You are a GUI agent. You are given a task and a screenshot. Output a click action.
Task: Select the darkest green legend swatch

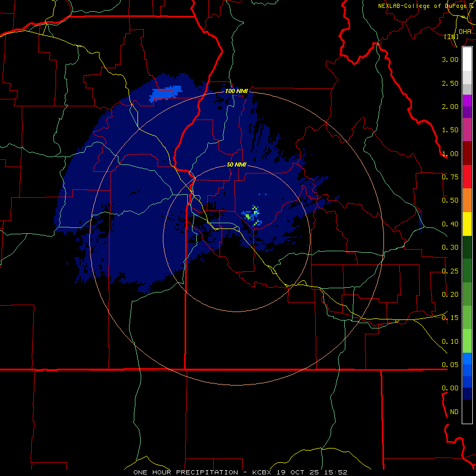(467, 247)
